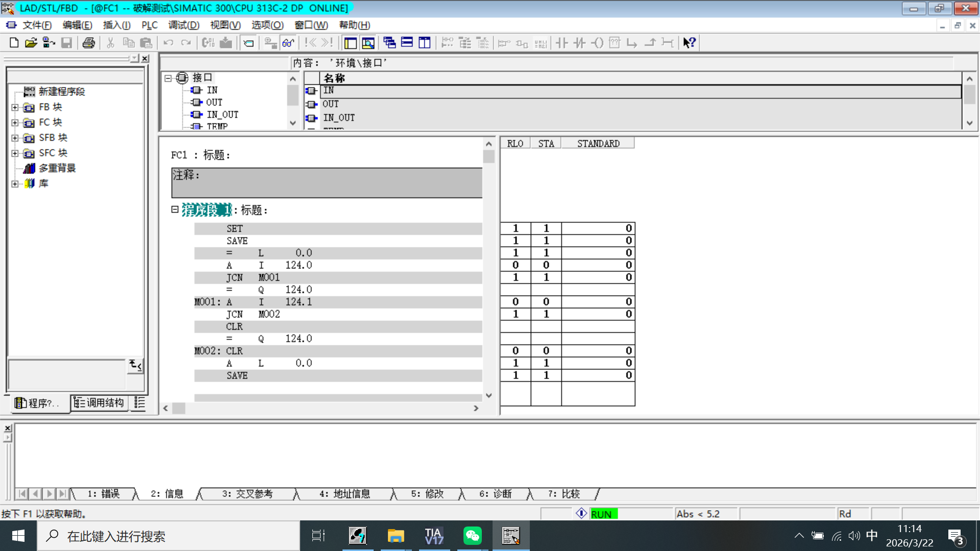
Task: Toggle the overview panel toolbar button
Action: pyautogui.click(x=350, y=43)
